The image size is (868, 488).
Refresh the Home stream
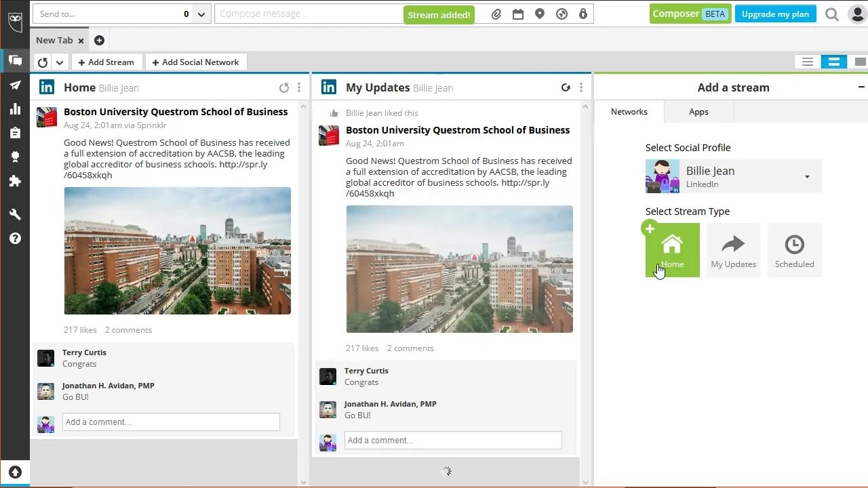coord(284,87)
